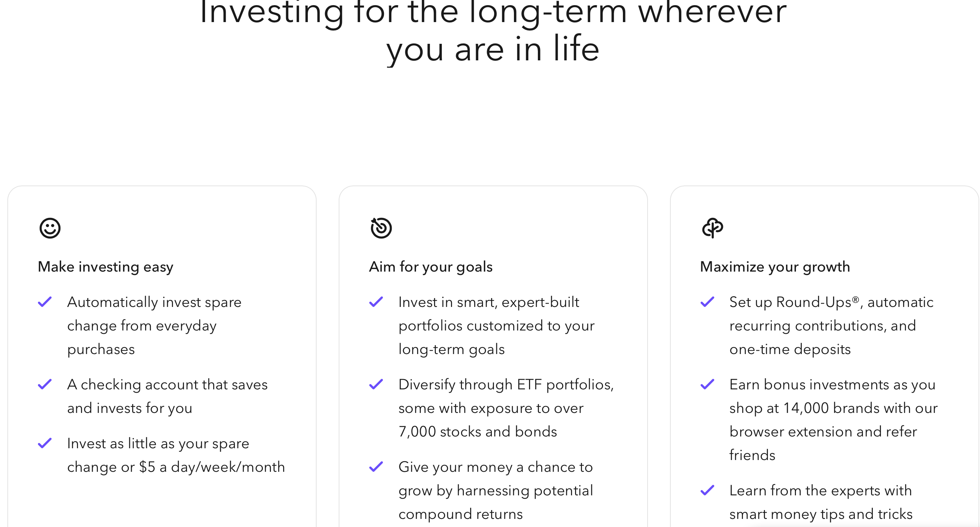The width and height of the screenshot is (980, 527).
Task: Click the target goal icon
Action: click(381, 228)
